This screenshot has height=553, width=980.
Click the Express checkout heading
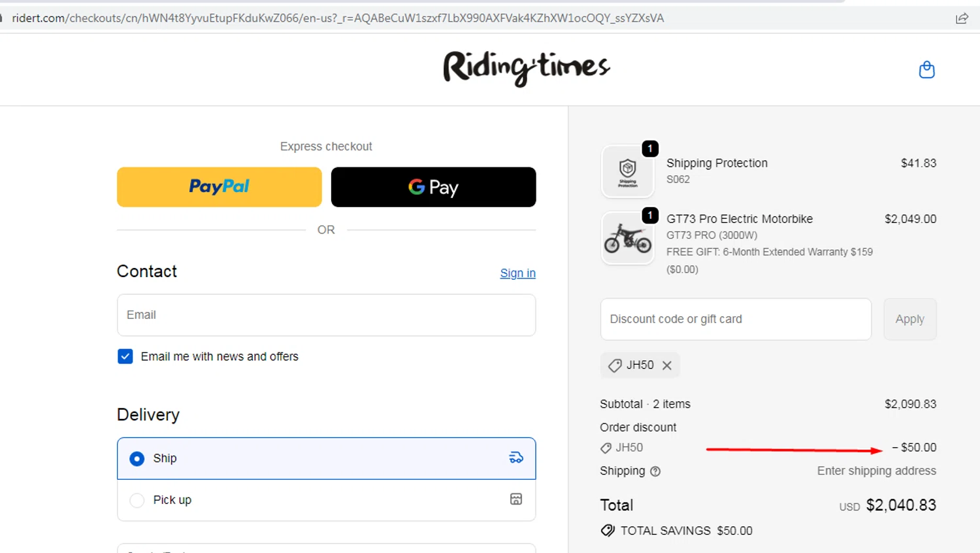[x=326, y=146]
